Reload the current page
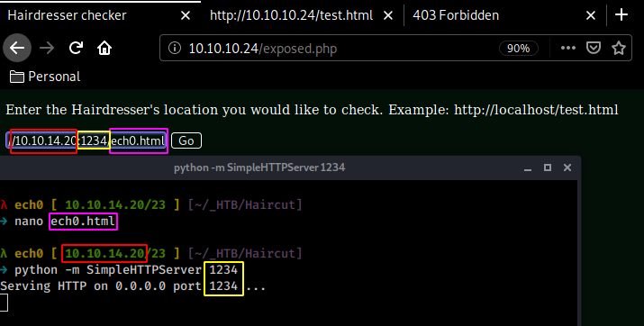The image size is (644, 326). tap(76, 48)
